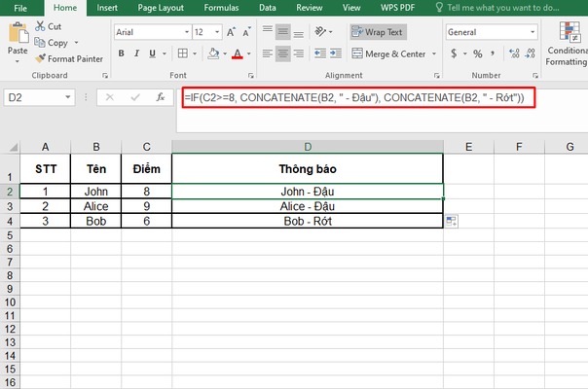The image size is (588, 389).
Task: Activate the Format Painter brush
Action: (x=40, y=58)
